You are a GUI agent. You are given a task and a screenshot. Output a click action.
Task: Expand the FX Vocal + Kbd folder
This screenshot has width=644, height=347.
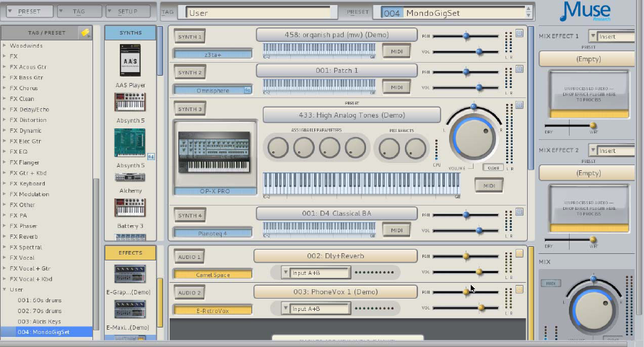click(4, 279)
